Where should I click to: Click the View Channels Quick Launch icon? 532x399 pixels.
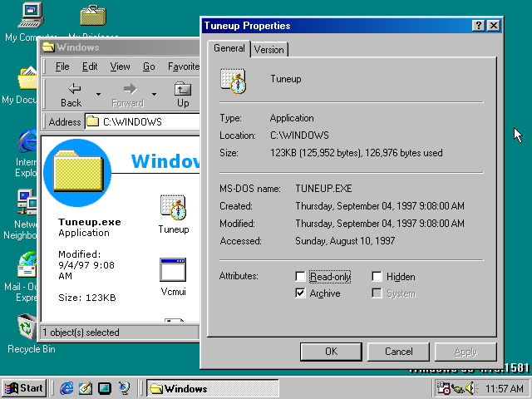[x=124, y=388]
